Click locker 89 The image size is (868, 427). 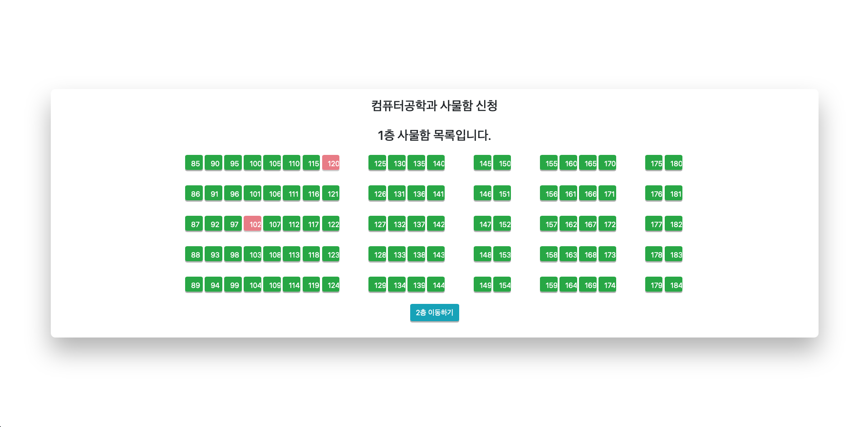[x=194, y=285]
